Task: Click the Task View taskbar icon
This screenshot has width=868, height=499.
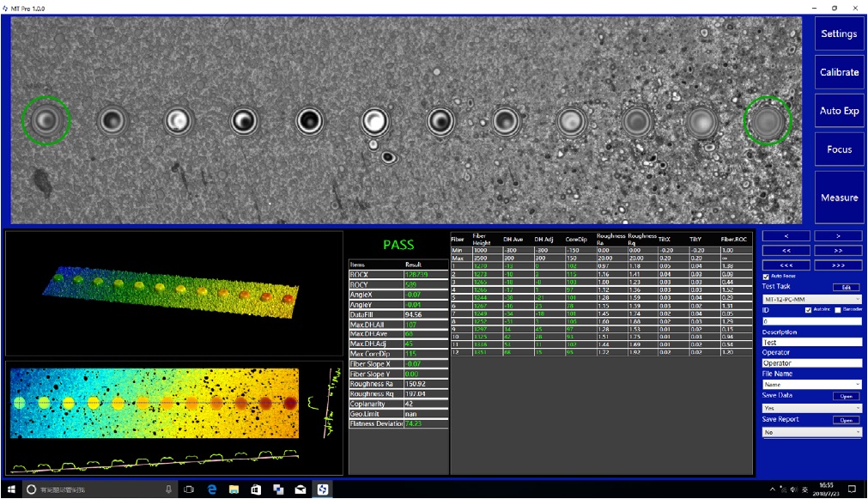Action: pos(188,490)
